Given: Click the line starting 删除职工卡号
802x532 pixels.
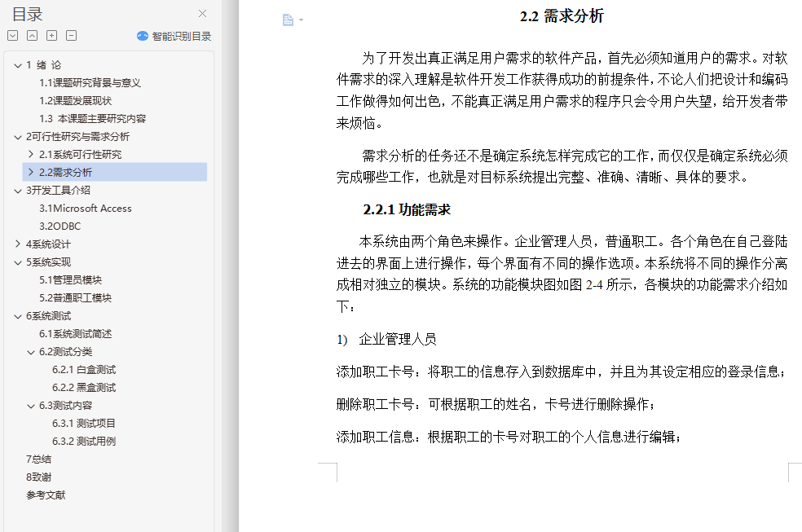Looking at the screenshot, I should (495, 404).
